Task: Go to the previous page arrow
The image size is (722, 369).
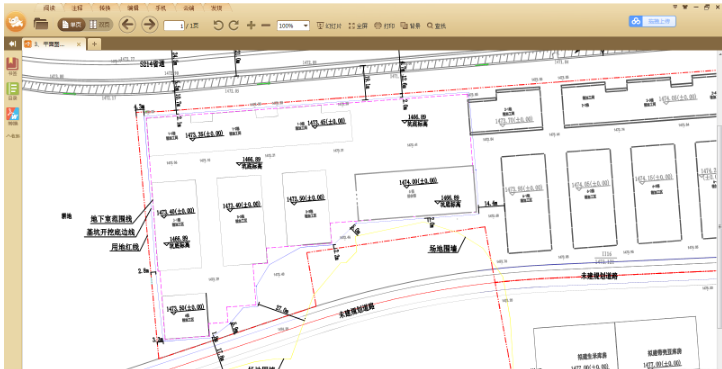Action: 127,24
